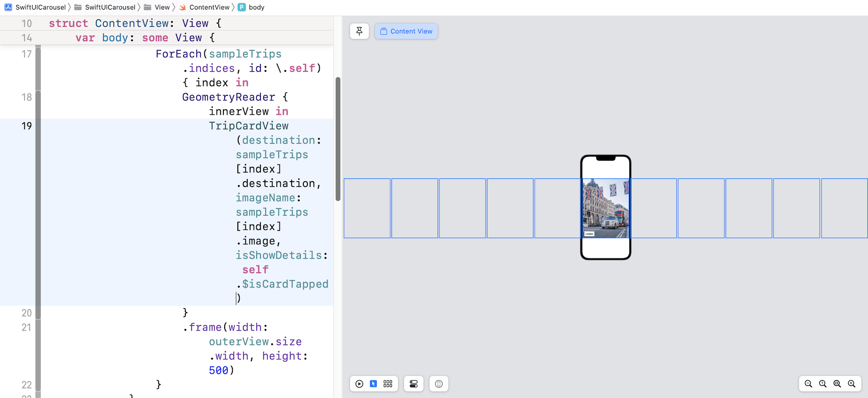Zoom preview canvas to 100%
The image size is (868, 398).
pos(823,384)
